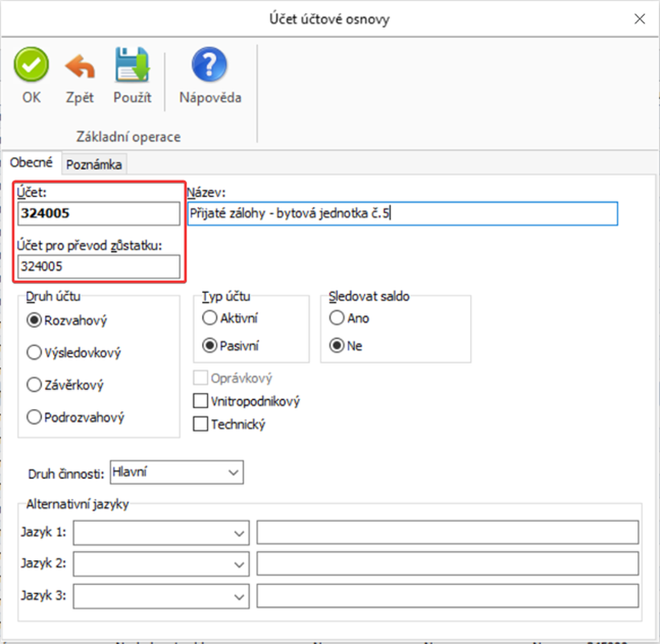Select the Obecné tab
This screenshot has height=644, width=660.
(31, 163)
